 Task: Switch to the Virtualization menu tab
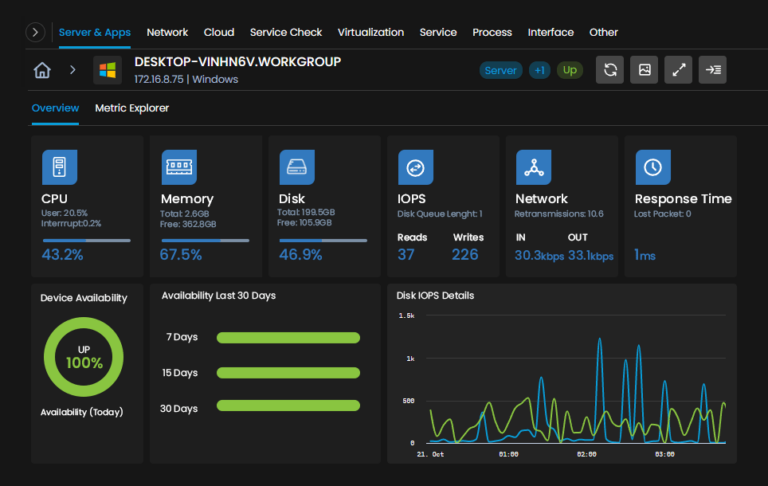371,32
